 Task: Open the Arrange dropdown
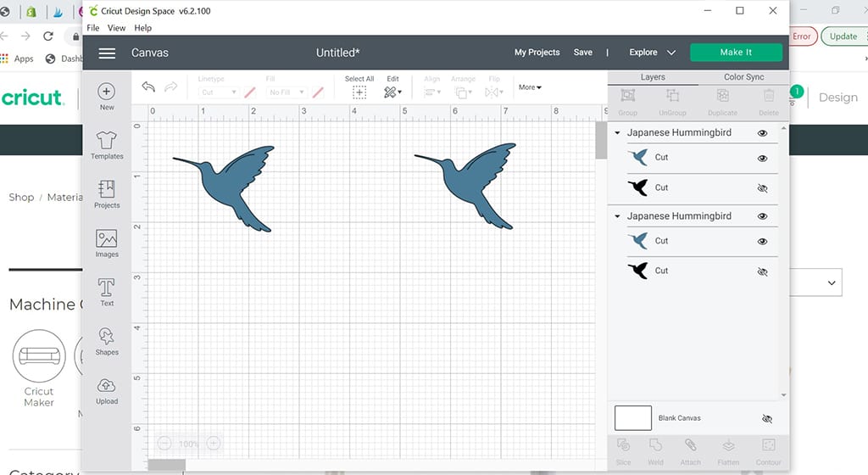463,92
